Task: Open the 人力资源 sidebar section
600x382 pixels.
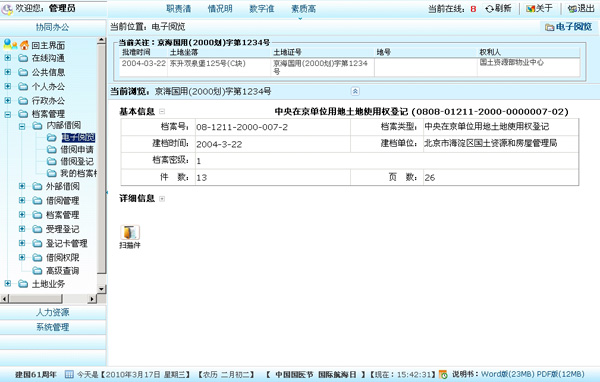Action: click(x=53, y=312)
